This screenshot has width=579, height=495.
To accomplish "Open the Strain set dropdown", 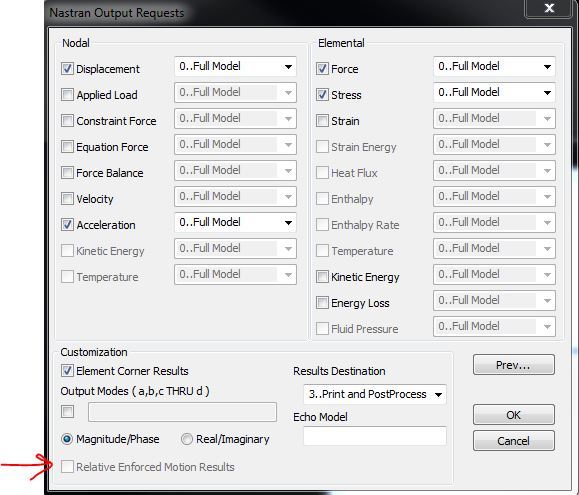I will click(494, 118).
